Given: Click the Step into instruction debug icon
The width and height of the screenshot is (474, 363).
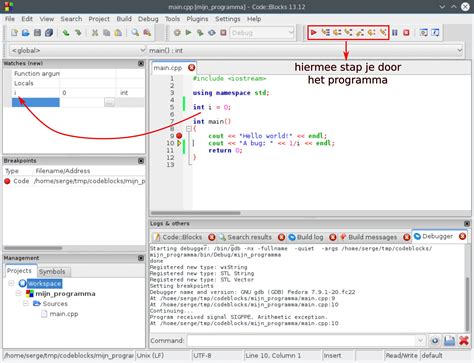Looking at the screenshot, I should pyautogui.click(x=383, y=33).
